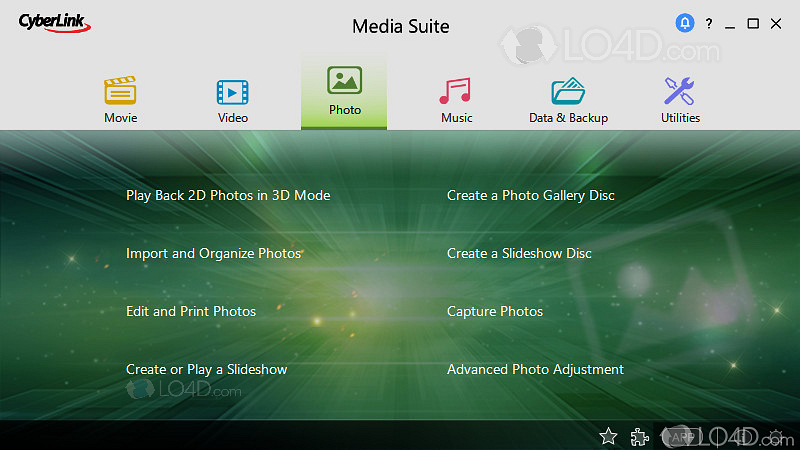Open favorites with the star icon

pos(608,436)
